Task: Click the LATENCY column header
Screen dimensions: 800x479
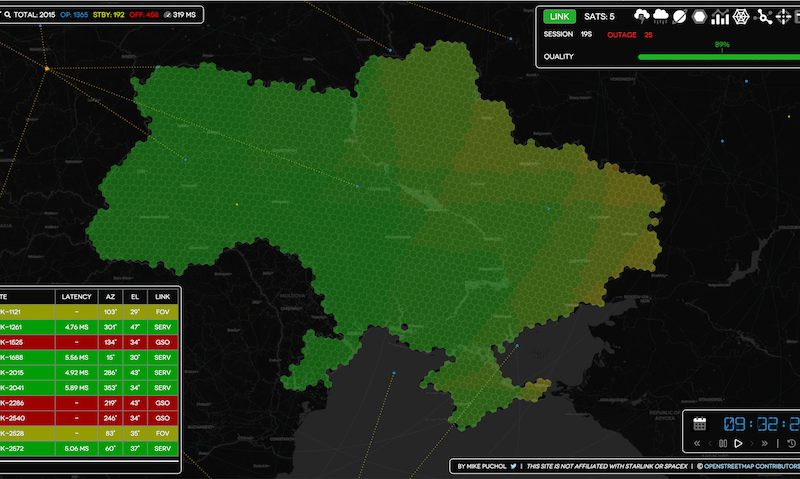Action: (x=76, y=296)
